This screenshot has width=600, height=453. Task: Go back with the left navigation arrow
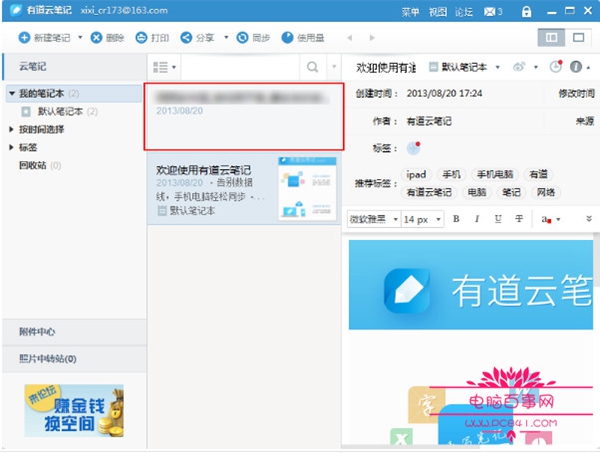click(349, 37)
